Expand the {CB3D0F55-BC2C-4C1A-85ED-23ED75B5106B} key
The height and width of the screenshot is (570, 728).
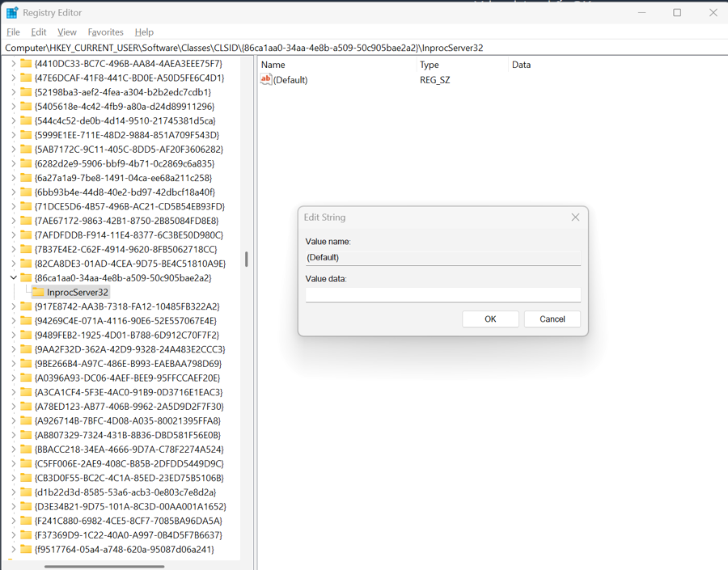(x=13, y=478)
